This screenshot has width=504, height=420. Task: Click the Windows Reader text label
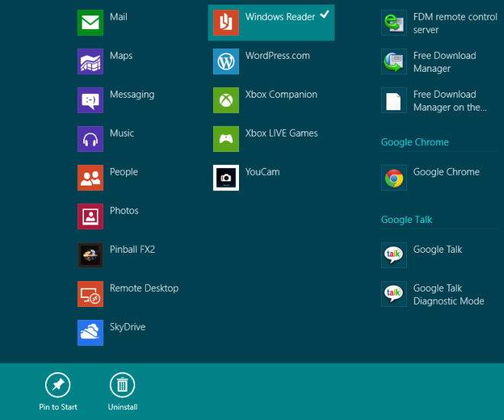(280, 17)
